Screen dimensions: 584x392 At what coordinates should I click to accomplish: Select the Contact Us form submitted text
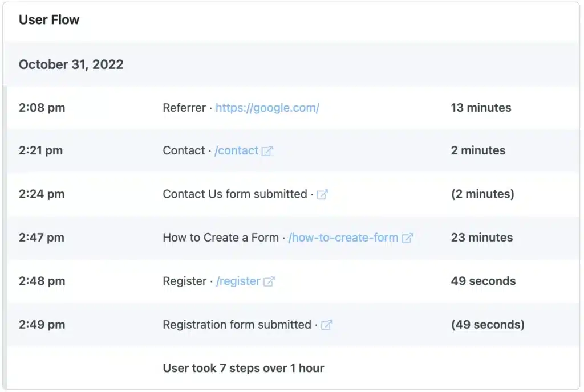click(x=234, y=194)
